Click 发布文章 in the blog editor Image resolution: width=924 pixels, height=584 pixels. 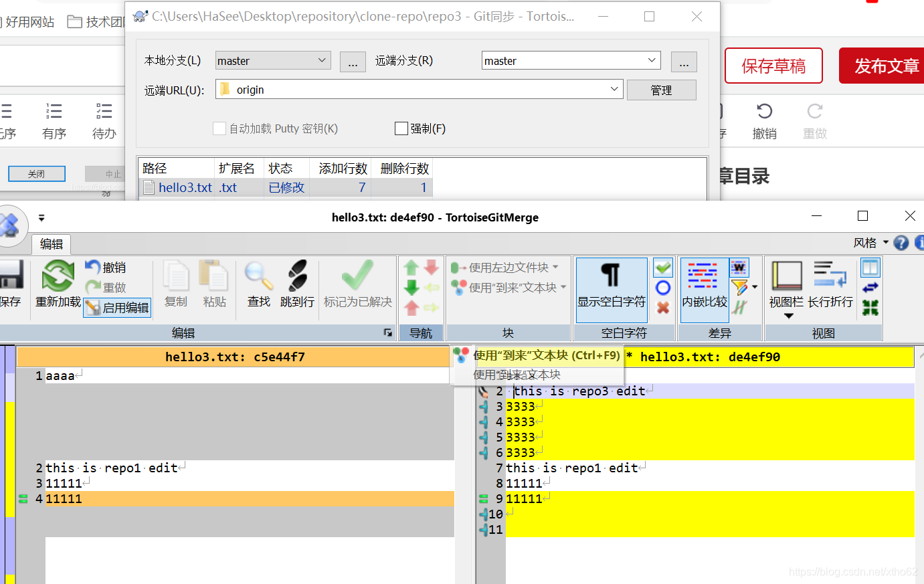pos(883,66)
